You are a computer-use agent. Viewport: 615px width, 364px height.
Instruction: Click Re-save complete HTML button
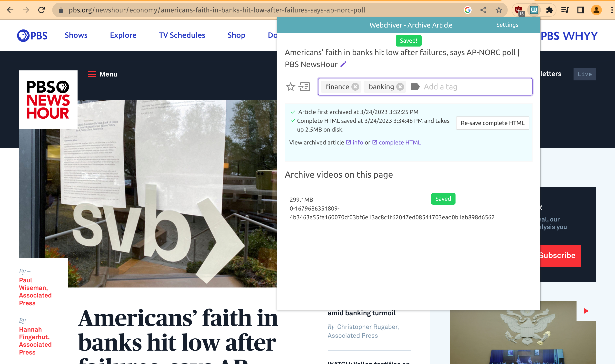point(492,123)
